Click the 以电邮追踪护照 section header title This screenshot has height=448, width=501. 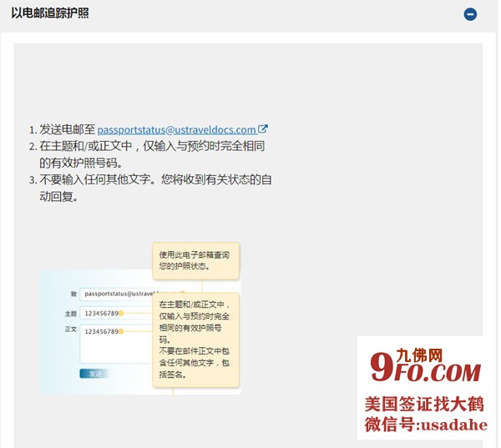[x=50, y=14]
